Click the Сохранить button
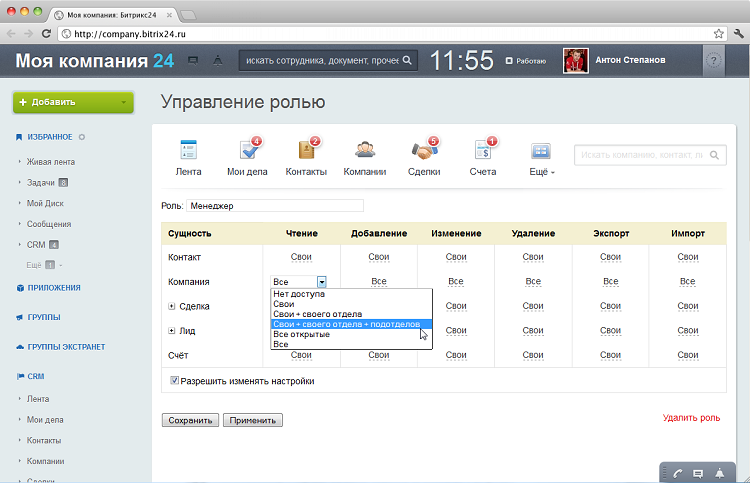The height and width of the screenshot is (483, 750). pyautogui.click(x=190, y=420)
